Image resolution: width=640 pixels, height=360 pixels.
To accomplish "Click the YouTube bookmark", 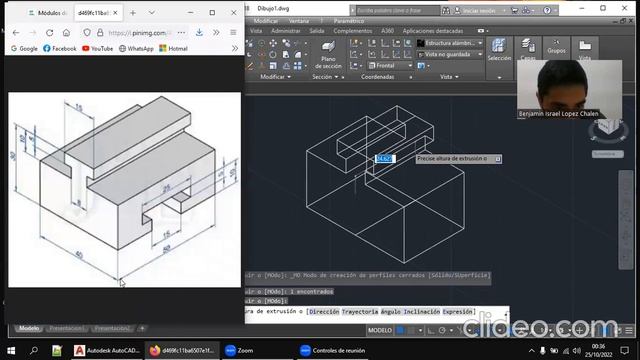I will [97, 48].
